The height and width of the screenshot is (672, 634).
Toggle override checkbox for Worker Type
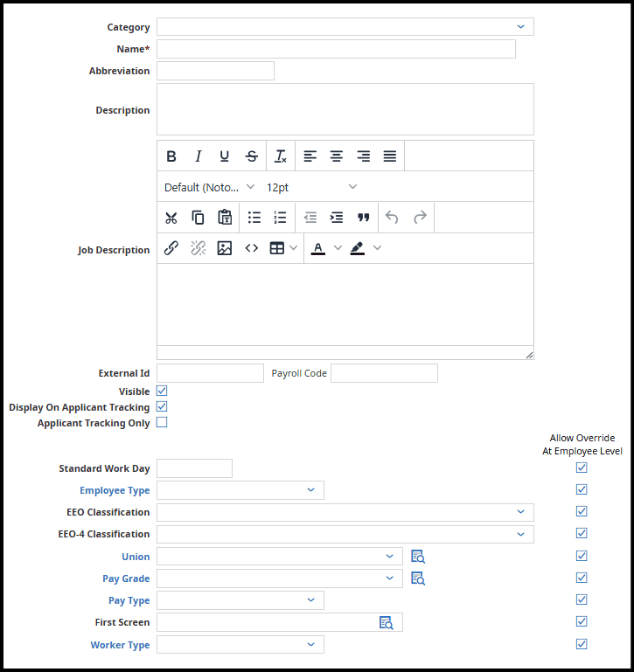(582, 644)
